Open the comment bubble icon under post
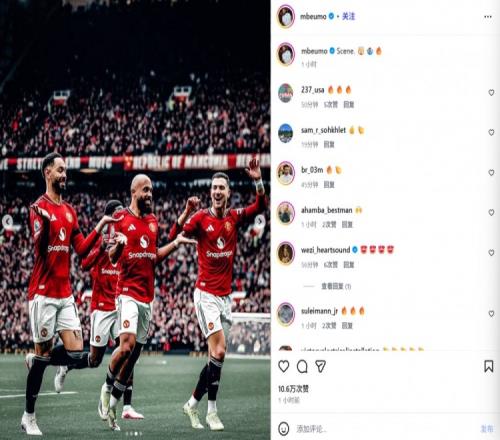 tap(302, 366)
